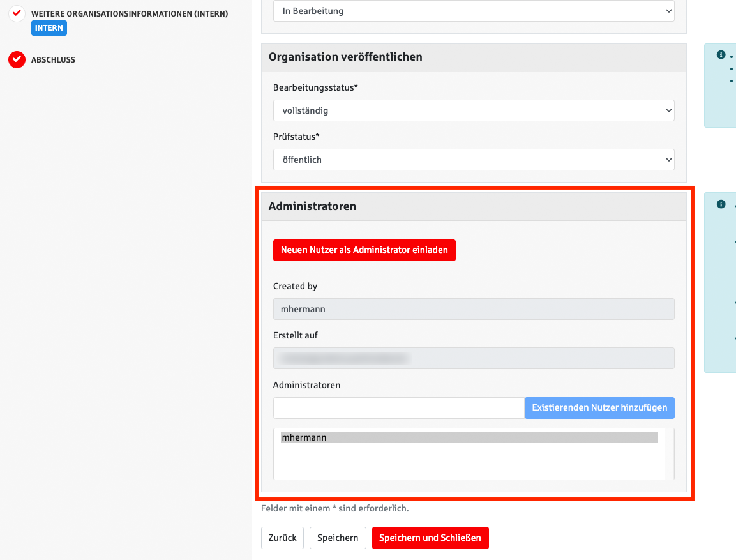The height and width of the screenshot is (560, 736).
Task: Click the info icon beside the Administratoren section
Action: 721,204
